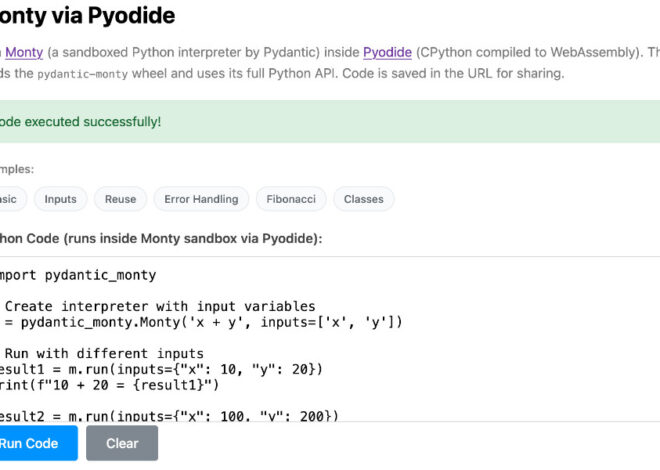Click the result2 = m.run line
This screenshot has height=470, width=660.
pos(169,416)
